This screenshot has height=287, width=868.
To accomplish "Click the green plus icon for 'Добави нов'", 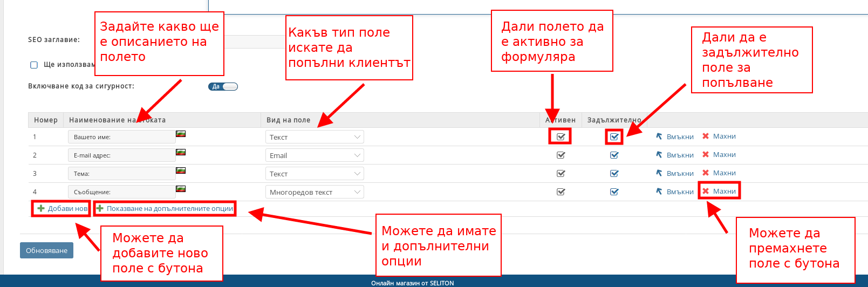I will [41, 209].
